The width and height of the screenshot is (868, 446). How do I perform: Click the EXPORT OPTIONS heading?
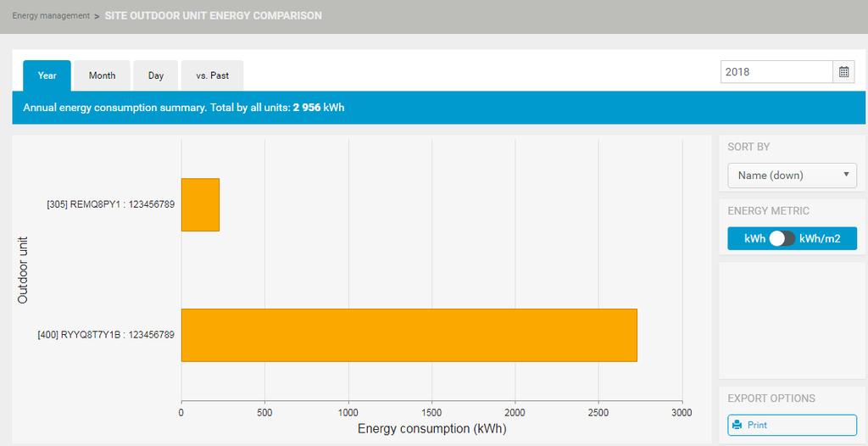[x=771, y=399]
